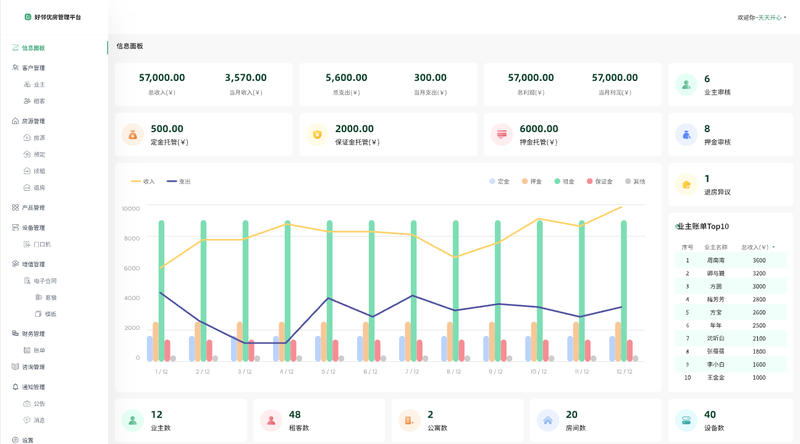The image size is (800, 444).
Task: Click the 账单 submenu icon
Action: click(27, 350)
